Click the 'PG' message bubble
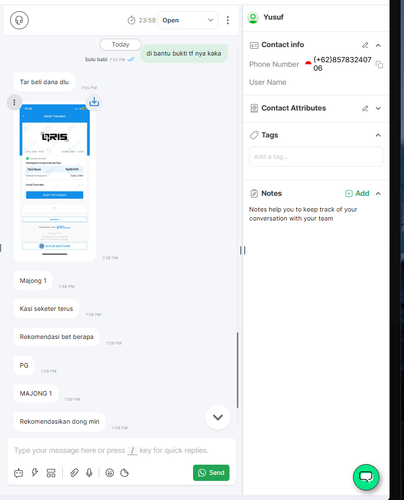 click(24, 365)
